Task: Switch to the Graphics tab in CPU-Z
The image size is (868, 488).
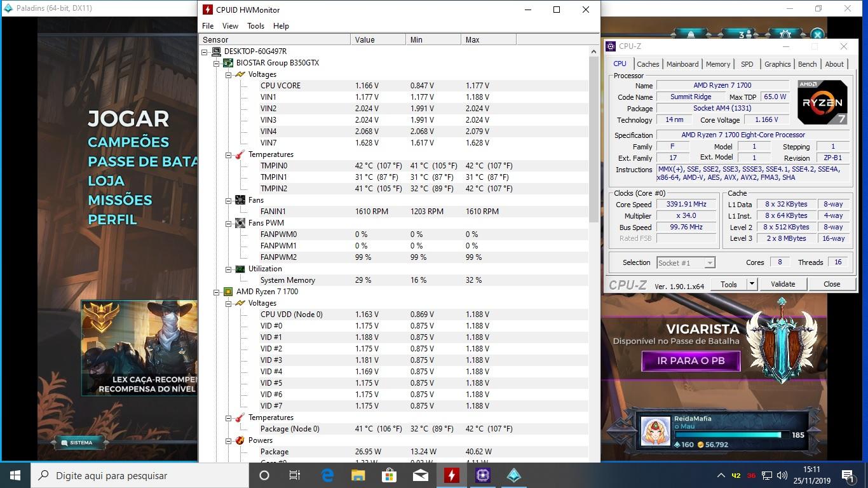Action: click(777, 64)
